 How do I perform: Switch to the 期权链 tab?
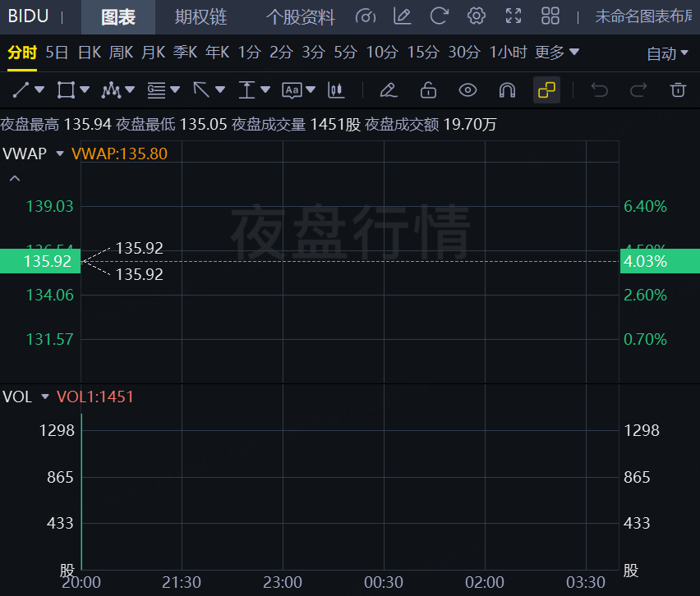click(x=200, y=16)
